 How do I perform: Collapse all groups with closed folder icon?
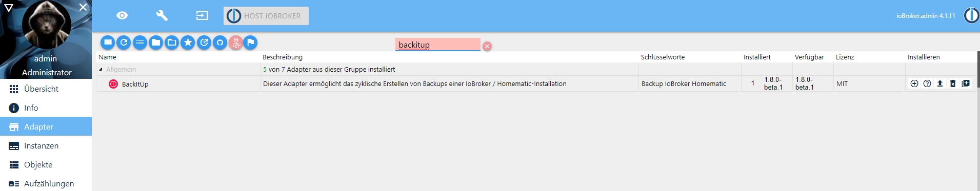(156, 43)
